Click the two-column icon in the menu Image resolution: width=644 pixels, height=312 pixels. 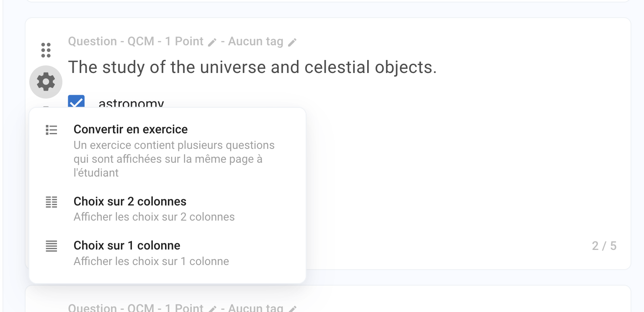click(x=51, y=202)
